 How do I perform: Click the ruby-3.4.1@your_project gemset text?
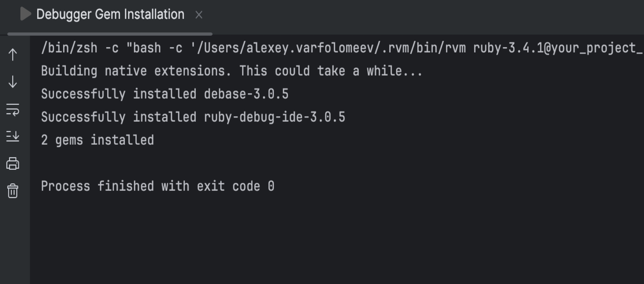pyautogui.click(x=558, y=48)
